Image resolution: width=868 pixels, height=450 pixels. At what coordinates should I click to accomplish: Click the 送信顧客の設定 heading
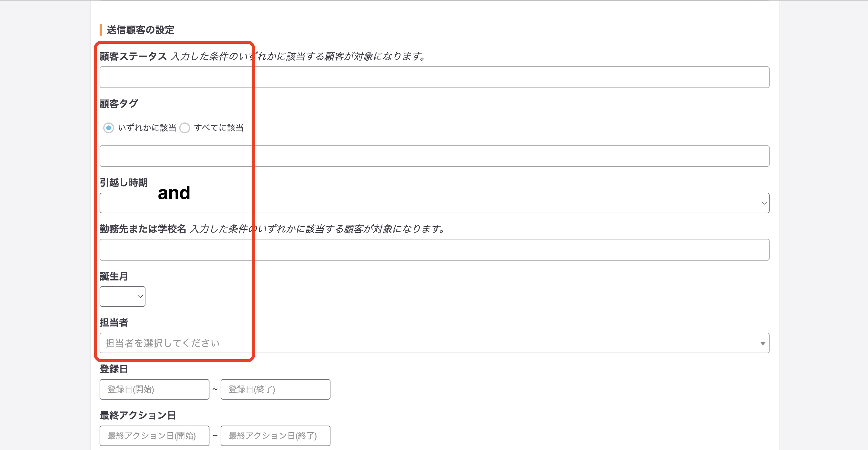click(x=140, y=30)
